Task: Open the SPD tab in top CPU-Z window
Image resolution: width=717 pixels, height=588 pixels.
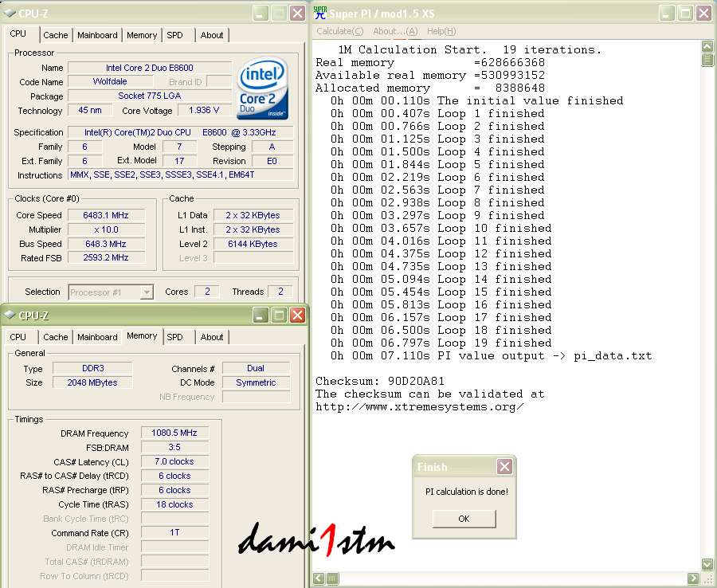Action: [x=174, y=35]
